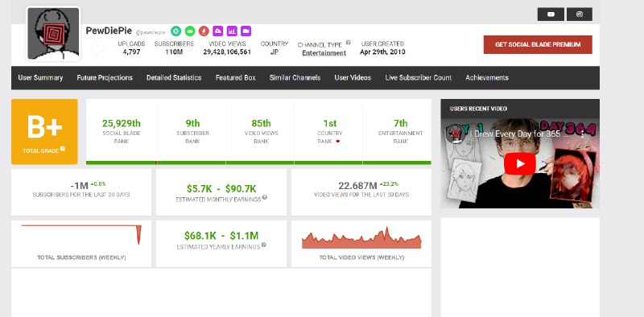Viewport: 644px width, 317px height.
Task: Open the Achievements tab
Action: (x=487, y=77)
